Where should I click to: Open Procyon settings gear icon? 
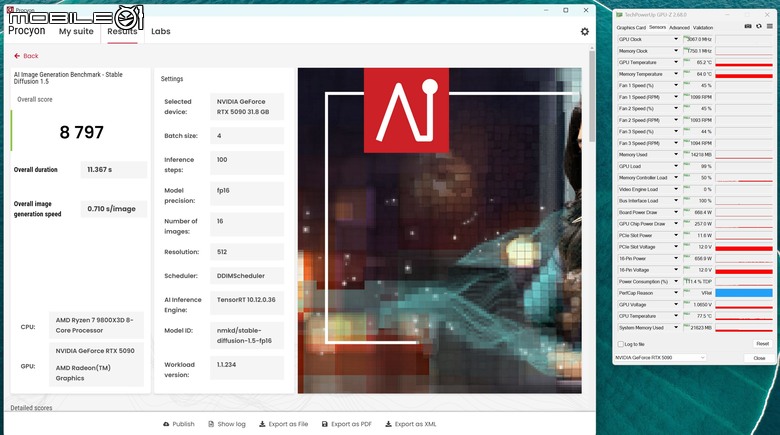pos(585,31)
